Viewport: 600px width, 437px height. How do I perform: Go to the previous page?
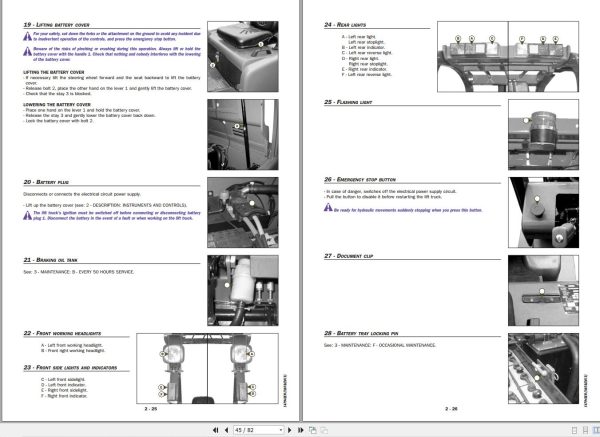pos(226,430)
